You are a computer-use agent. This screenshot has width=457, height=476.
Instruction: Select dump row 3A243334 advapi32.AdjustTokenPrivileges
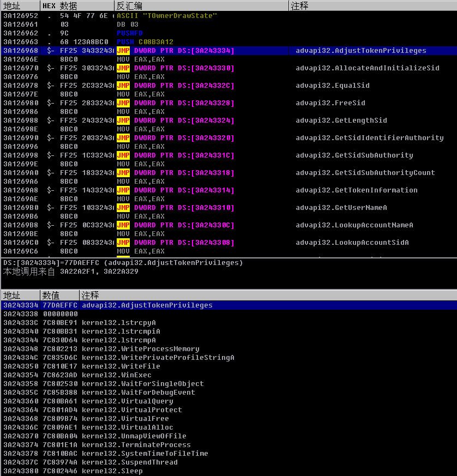coord(229,305)
